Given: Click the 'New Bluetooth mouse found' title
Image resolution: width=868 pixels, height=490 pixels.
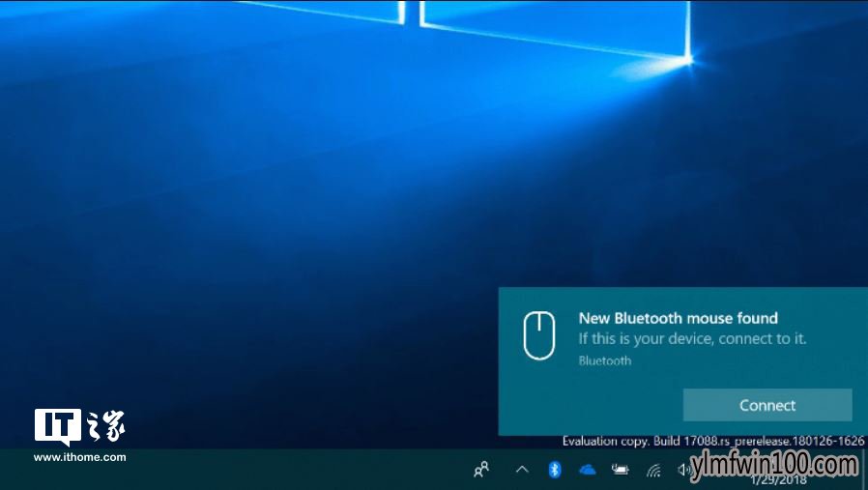Looking at the screenshot, I should point(679,318).
